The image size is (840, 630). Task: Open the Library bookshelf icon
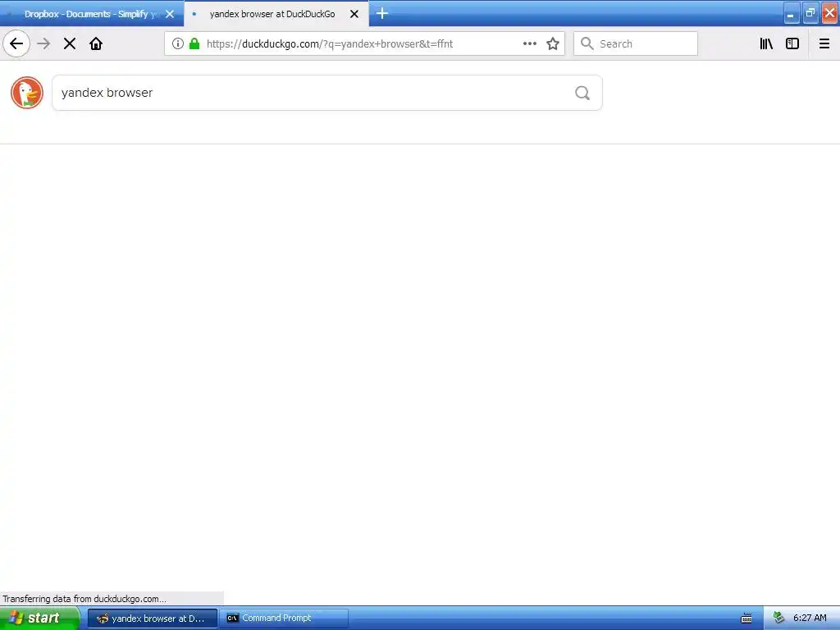coord(766,44)
